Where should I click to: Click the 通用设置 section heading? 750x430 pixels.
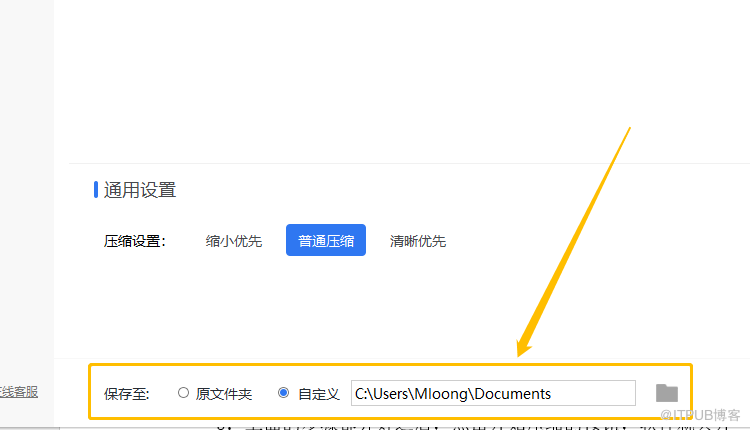(x=140, y=190)
